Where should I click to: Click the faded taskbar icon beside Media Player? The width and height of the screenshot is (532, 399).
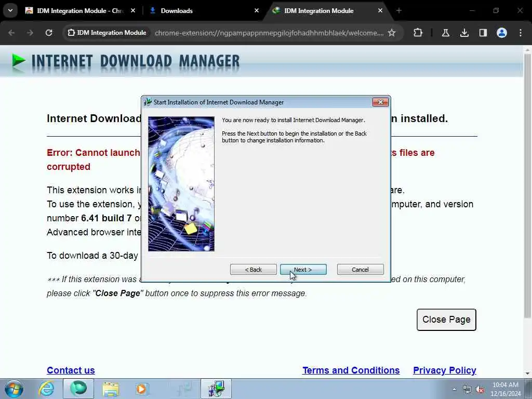coord(183,389)
